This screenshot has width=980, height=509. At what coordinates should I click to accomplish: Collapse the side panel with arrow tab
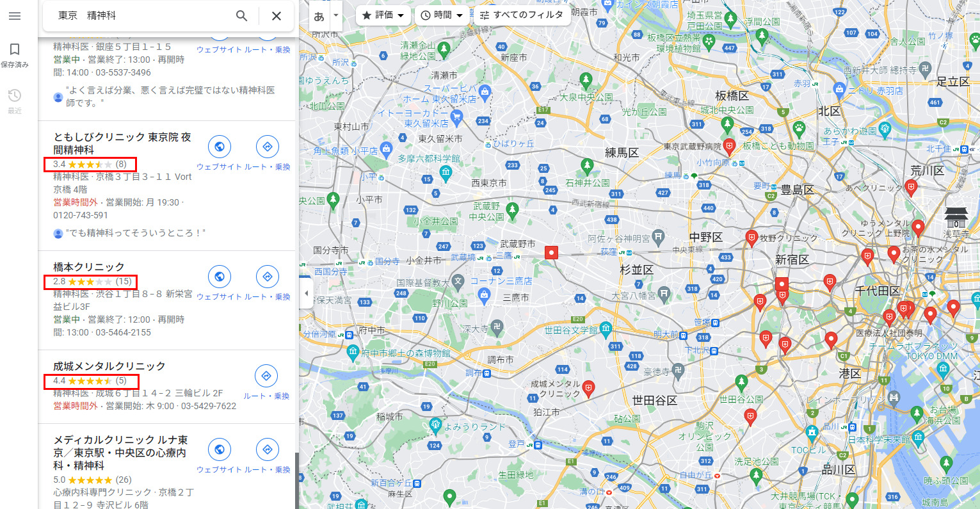pos(306,293)
